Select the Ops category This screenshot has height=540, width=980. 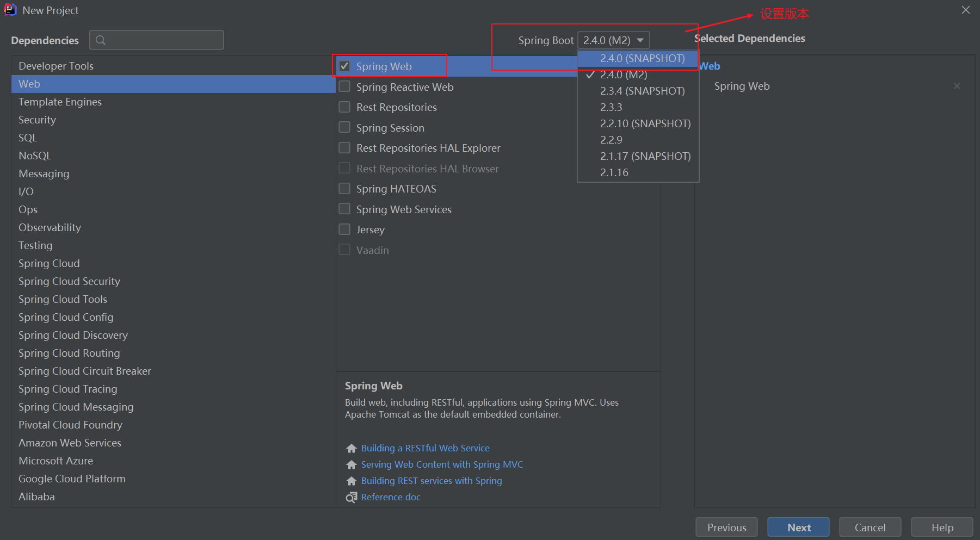point(173,209)
